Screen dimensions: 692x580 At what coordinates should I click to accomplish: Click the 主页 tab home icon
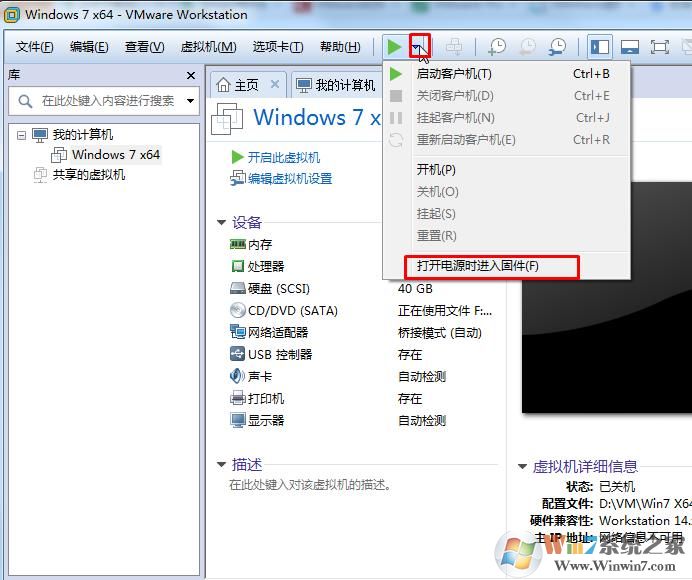tap(224, 84)
